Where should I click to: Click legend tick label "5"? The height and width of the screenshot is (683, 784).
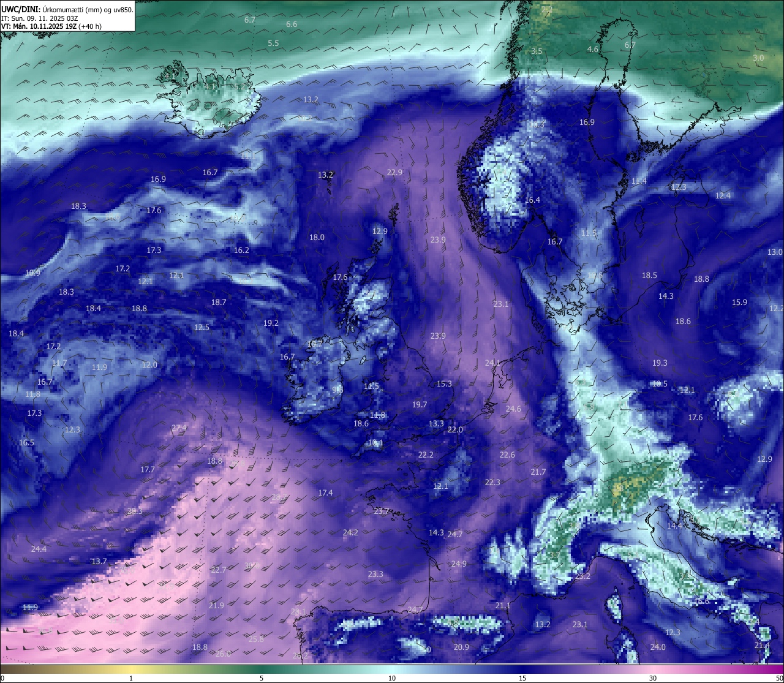tap(262, 678)
